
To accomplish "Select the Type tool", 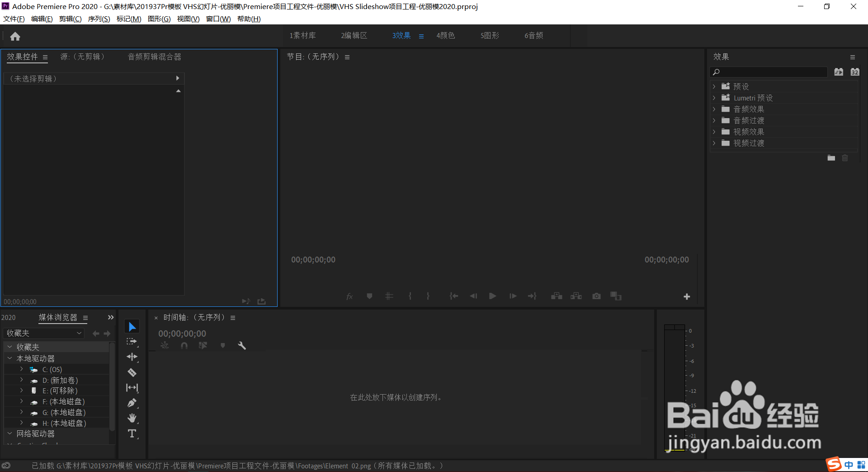I will click(x=132, y=434).
